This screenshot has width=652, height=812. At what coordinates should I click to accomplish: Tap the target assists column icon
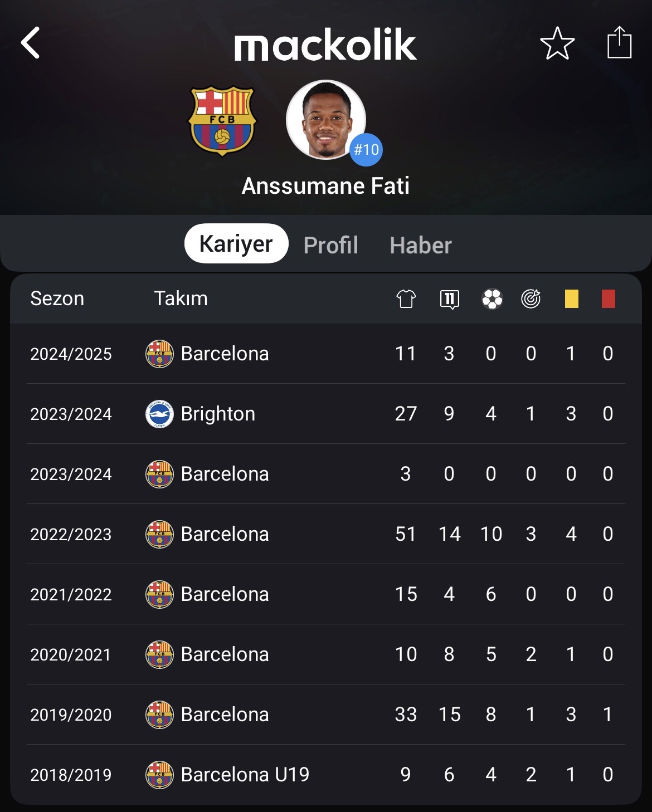pyautogui.click(x=531, y=299)
